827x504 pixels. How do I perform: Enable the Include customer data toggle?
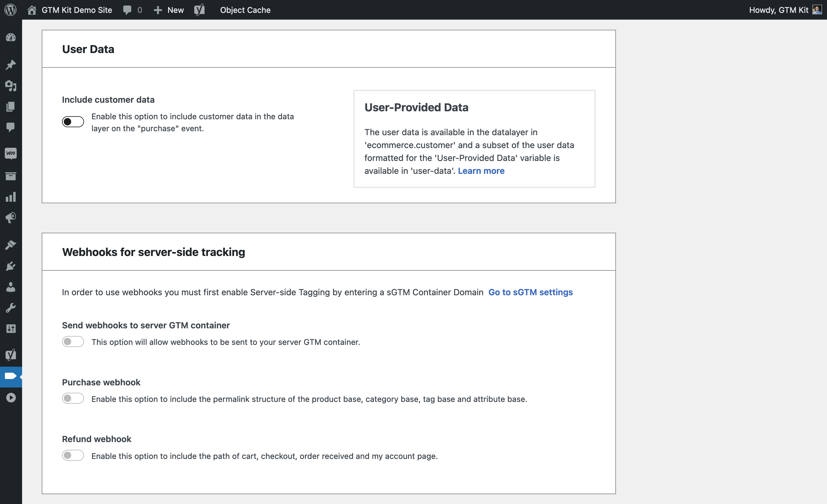click(72, 121)
